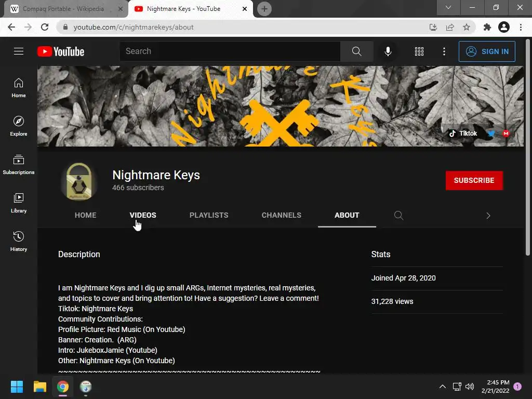Click the browser forward arrow
Image resolution: width=532 pixels, height=399 pixels.
28,27
